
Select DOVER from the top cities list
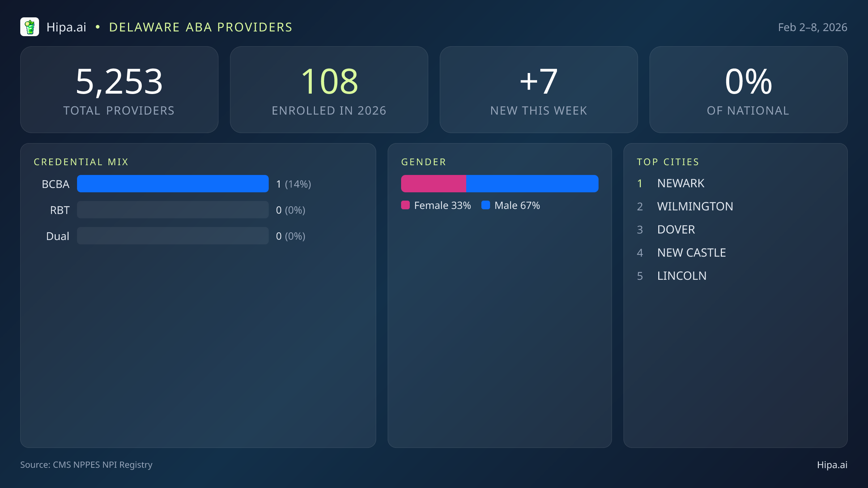tap(676, 230)
